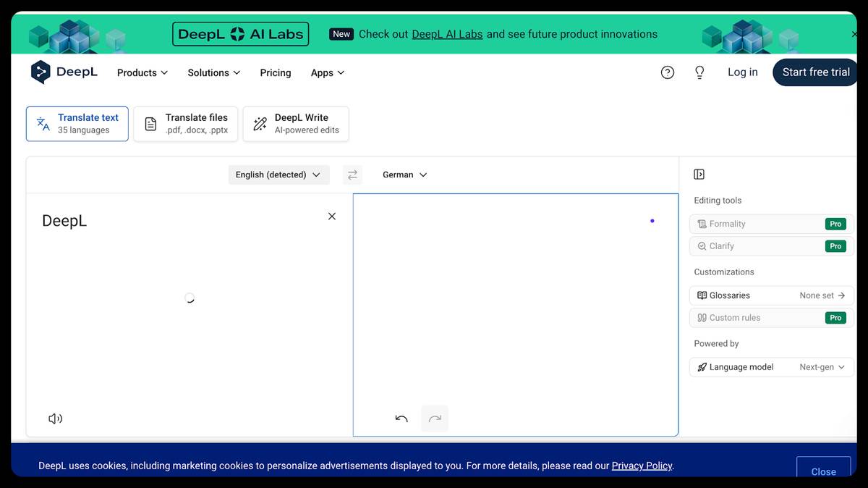Click the Start free trial button

click(816, 72)
